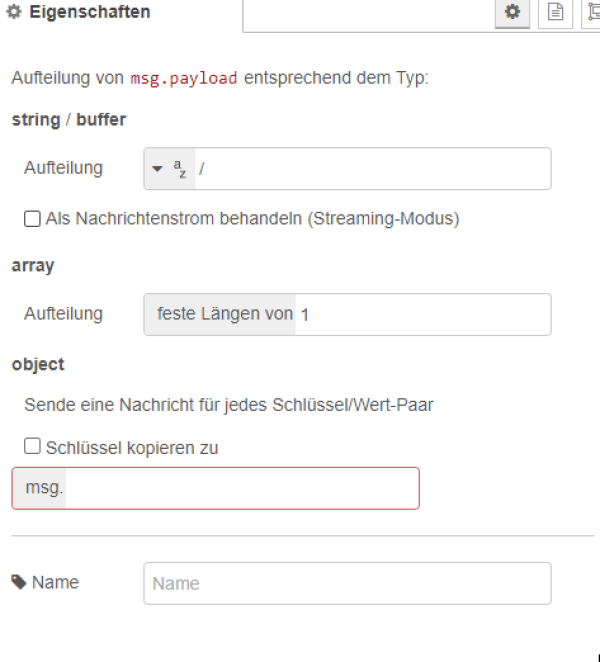The image size is (600, 662).
Task: Click the 'Als Nachrichtenstrom behandeln' label text
Action: tap(252, 218)
